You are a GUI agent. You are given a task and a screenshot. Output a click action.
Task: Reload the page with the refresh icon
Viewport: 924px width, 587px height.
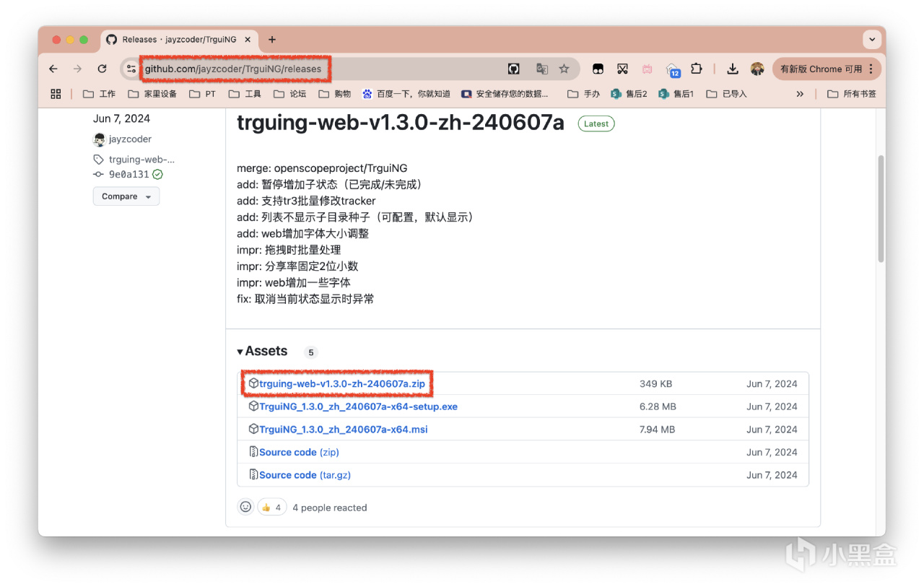pyautogui.click(x=102, y=69)
